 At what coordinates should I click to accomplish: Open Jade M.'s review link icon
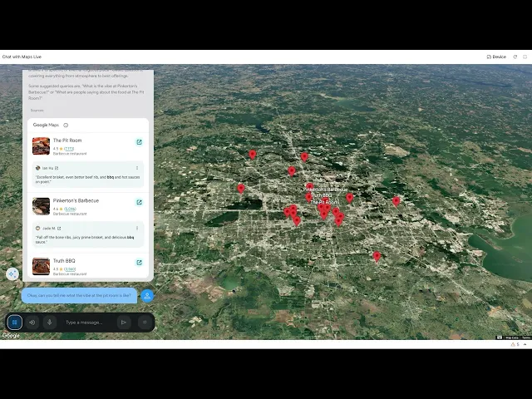click(x=59, y=229)
